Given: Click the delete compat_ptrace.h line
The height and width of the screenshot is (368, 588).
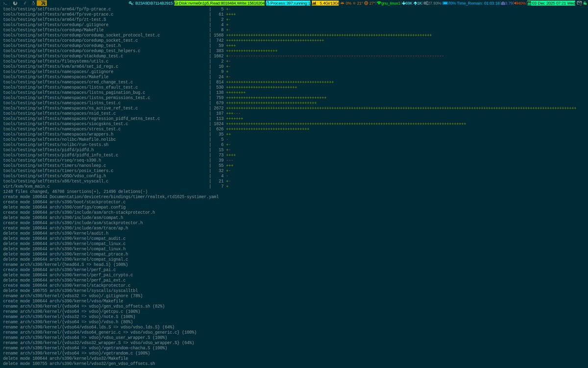Looking at the screenshot, I should click(x=65, y=254).
